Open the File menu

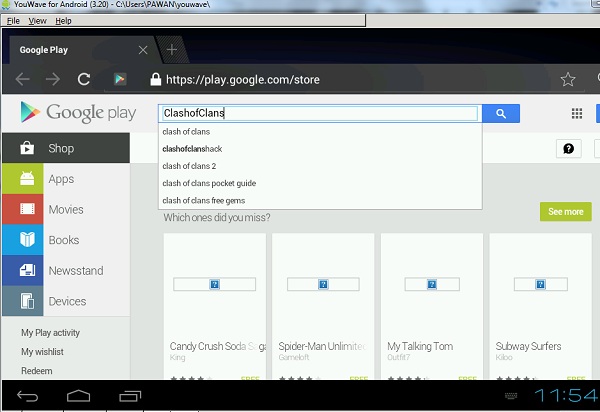pyautogui.click(x=13, y=21)
